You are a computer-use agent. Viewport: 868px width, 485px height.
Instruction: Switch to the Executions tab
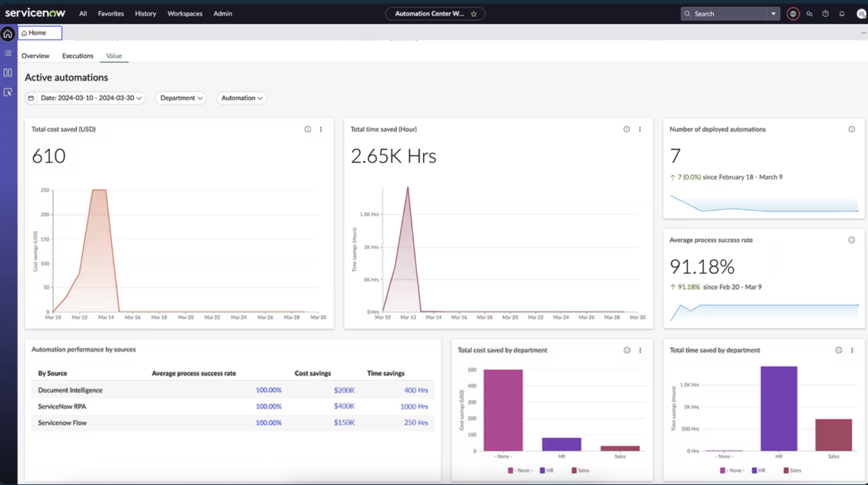click(77, 56)
